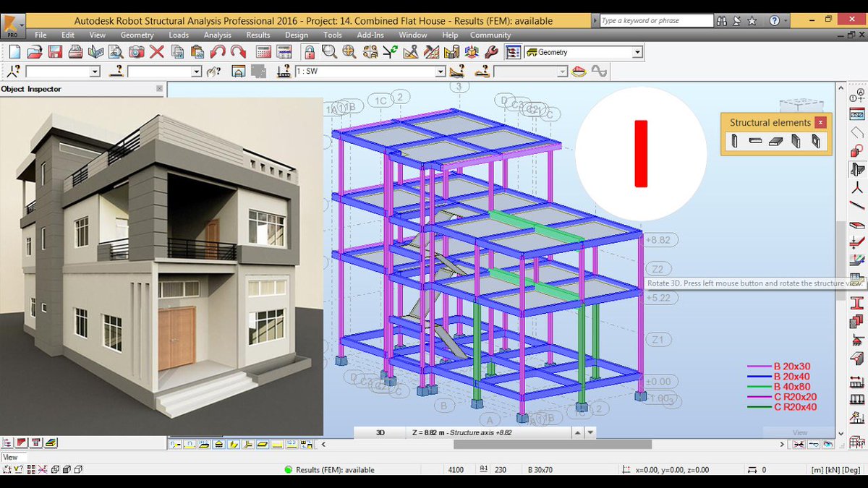This screenshot has width=868, height=488.
Task: Select the column tool in Structural elements
Action: (735, 142)
